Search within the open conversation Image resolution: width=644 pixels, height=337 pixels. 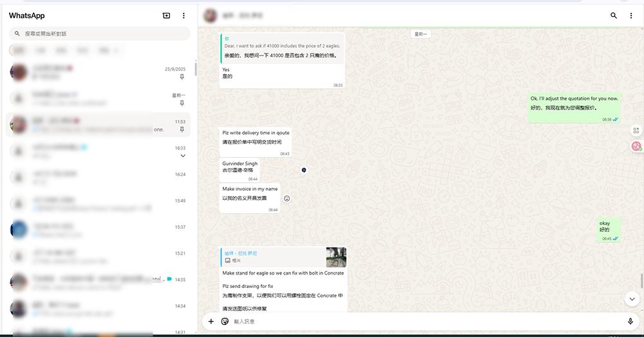click(x=613, y=15)
